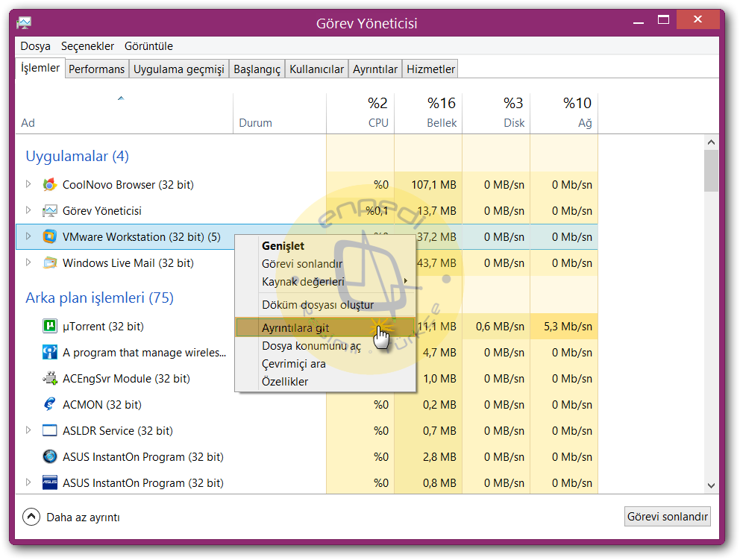The image size is (740, 560).
Task: Open the Seçenekler menu
Action: [x=87, y=46]
